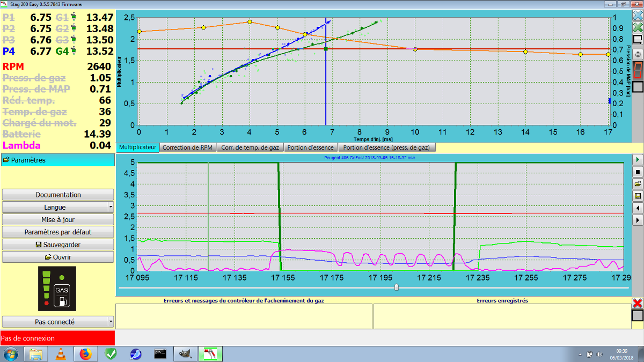Step oscilloscope forward with right arrow

click(x=638, y=220)
